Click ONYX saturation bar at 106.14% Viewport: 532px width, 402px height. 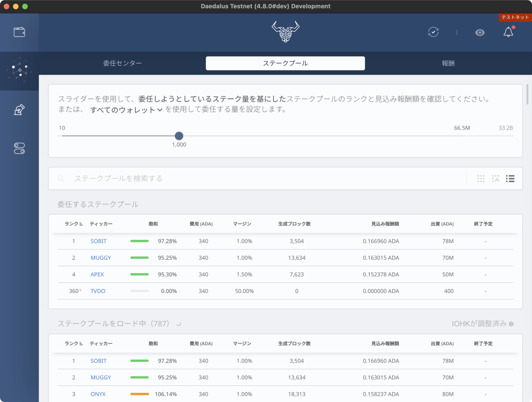click(x=139, y=394)
